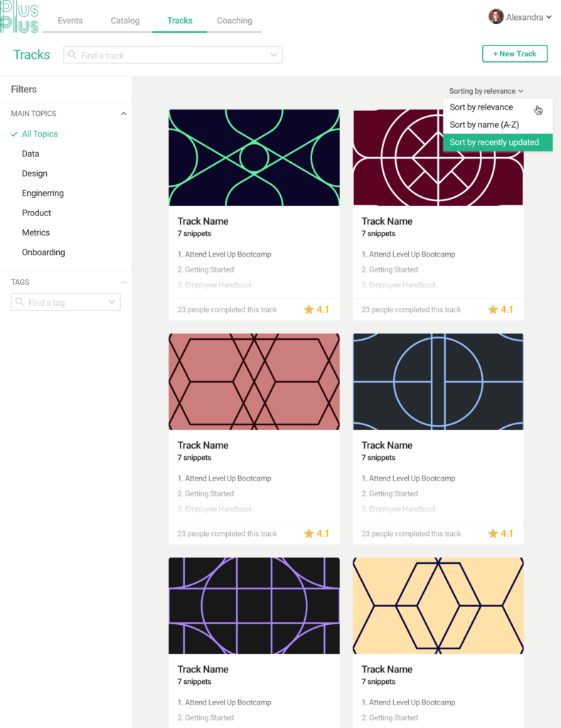Open the black track with purple grid thumbnail
This screenshot has width=561, height=728.
coord(254,606)
